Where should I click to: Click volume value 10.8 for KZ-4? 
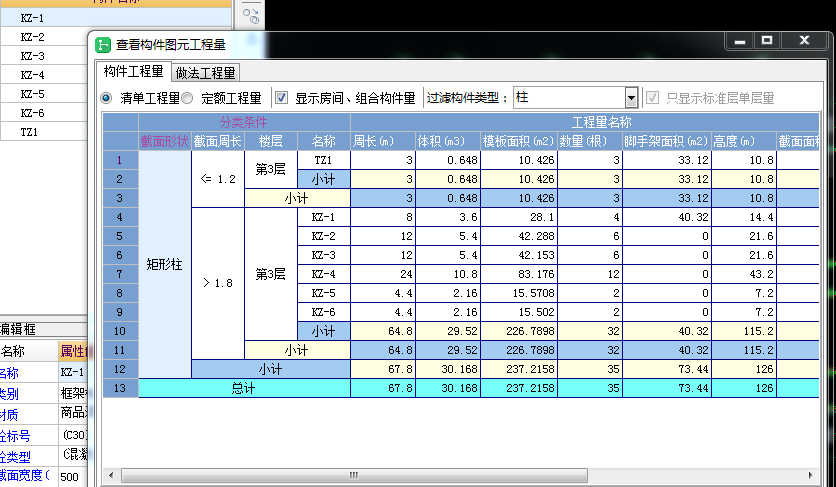448,274
